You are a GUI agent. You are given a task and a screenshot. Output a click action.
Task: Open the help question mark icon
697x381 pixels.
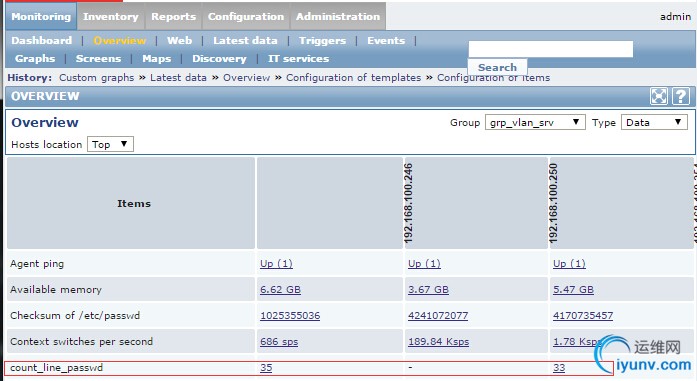pos(681,96)
